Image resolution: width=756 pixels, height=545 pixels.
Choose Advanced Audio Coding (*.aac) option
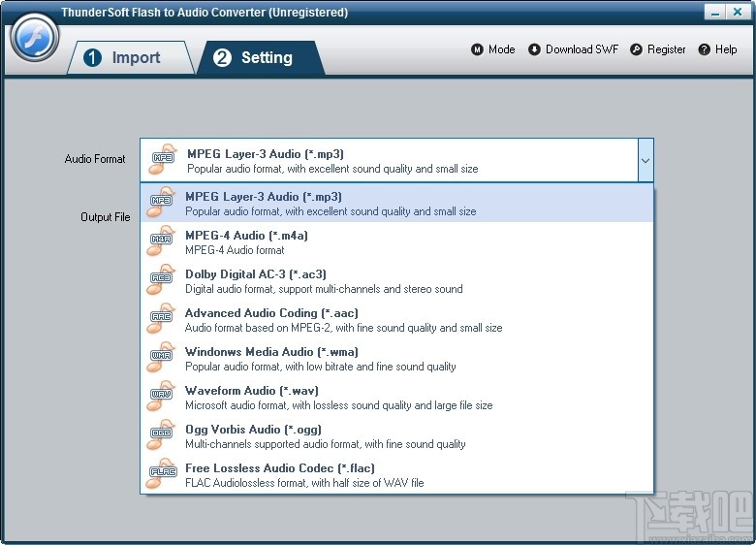[396, 319]
